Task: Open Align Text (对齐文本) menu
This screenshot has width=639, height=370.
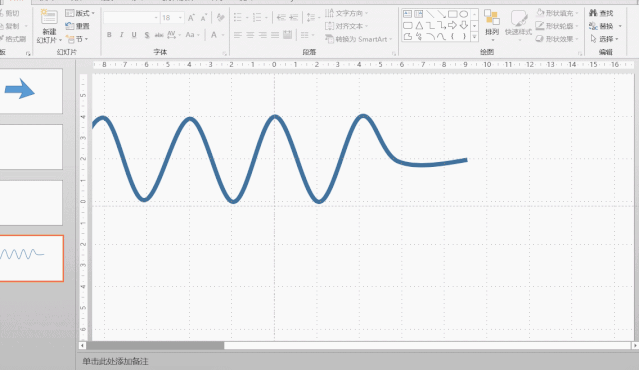Action: 346,26
